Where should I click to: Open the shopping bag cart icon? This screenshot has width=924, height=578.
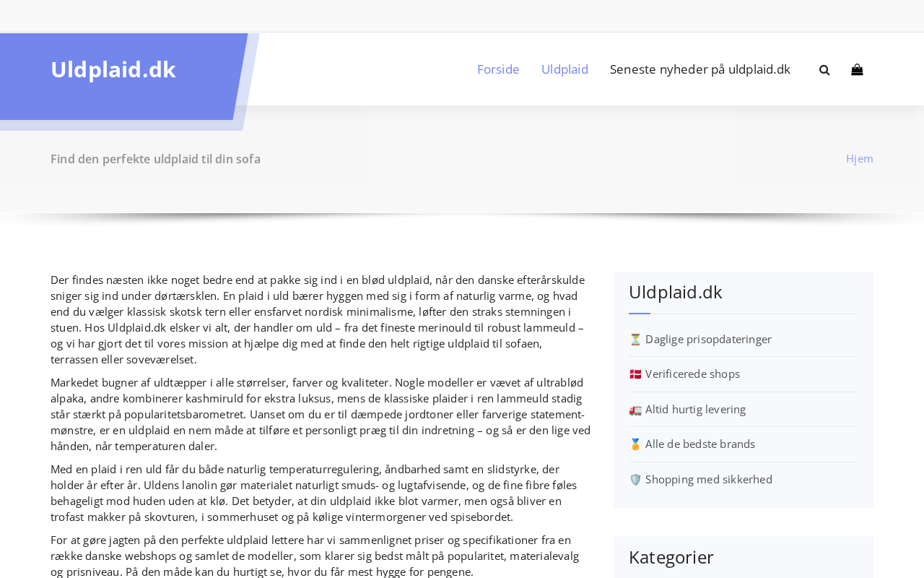point(857,70)
